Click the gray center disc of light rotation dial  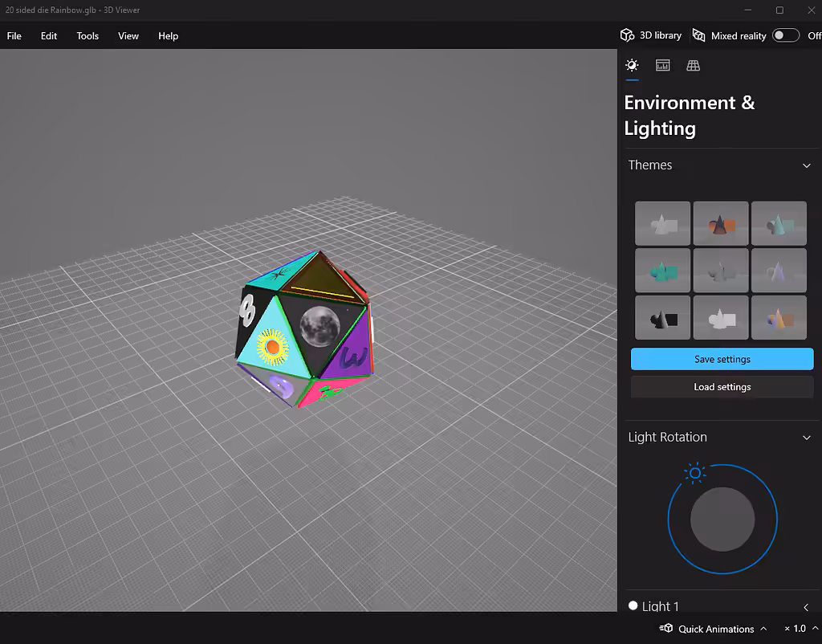722,520
